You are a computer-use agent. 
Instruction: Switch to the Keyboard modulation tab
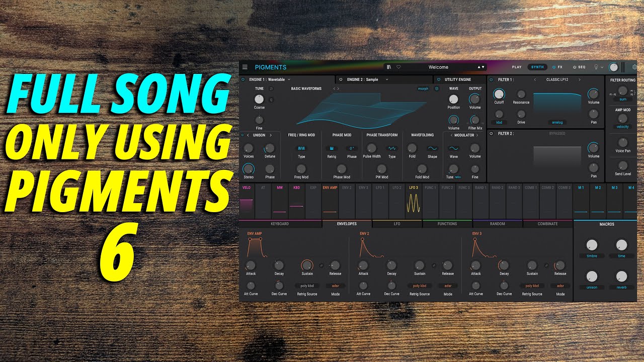(x=280, y=224)
